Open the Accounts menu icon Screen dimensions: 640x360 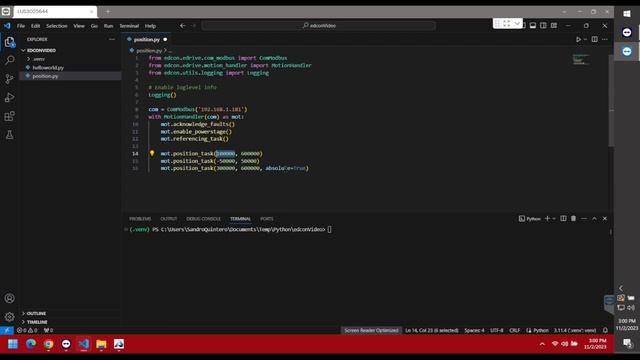(9, 298)
